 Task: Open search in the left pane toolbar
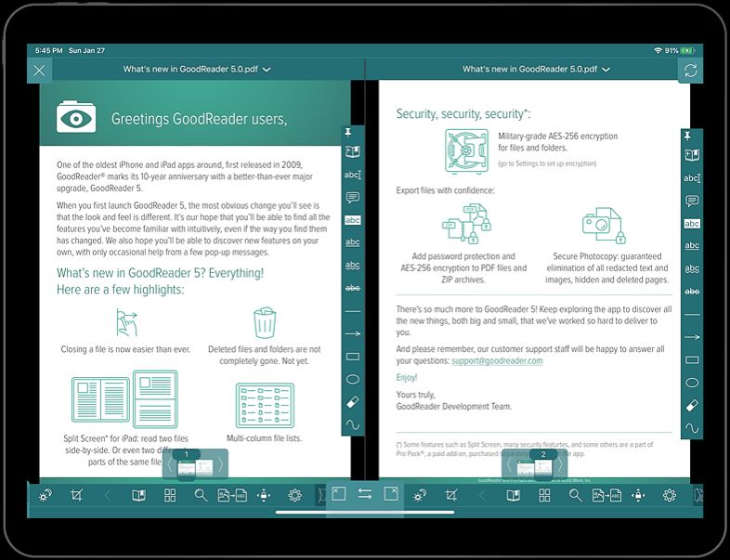click(x=201, y=496)
